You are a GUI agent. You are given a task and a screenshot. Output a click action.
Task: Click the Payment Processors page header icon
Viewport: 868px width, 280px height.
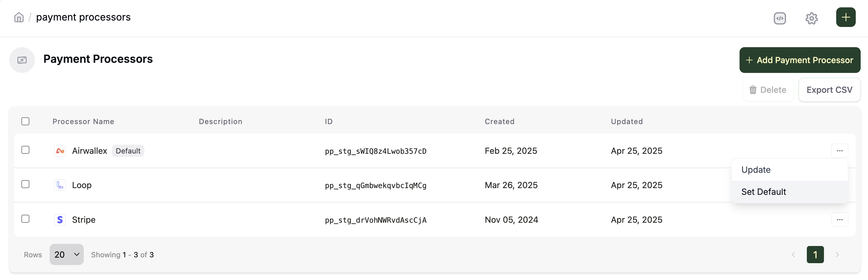22,60
